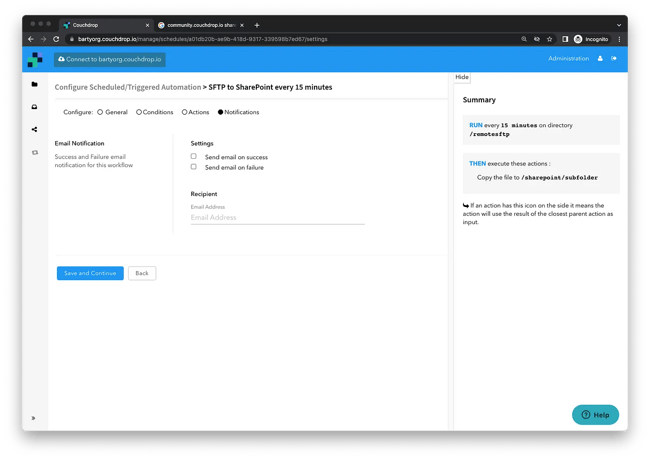This screenshot has width=650, height=460.
Task: Click the user profile icon in header
Action: point(600,59)
